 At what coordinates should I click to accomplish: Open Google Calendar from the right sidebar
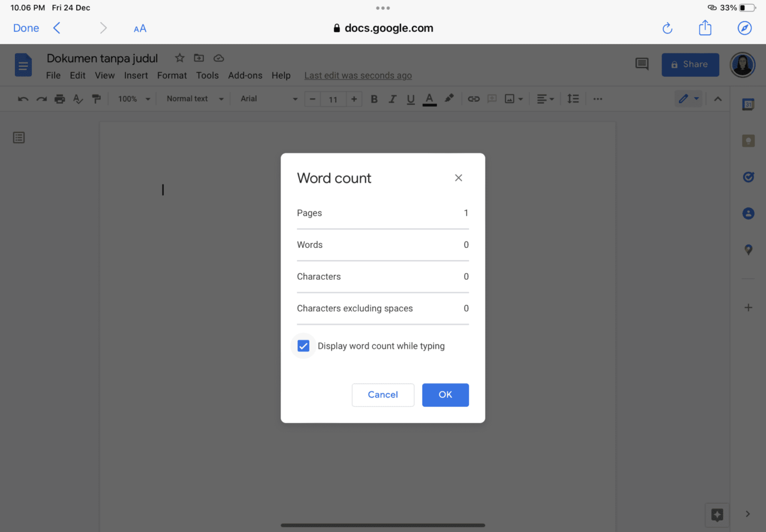748,104
